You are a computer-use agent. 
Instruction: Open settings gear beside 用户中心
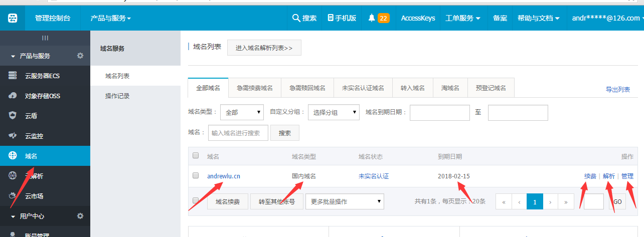[x=80, y=216]
